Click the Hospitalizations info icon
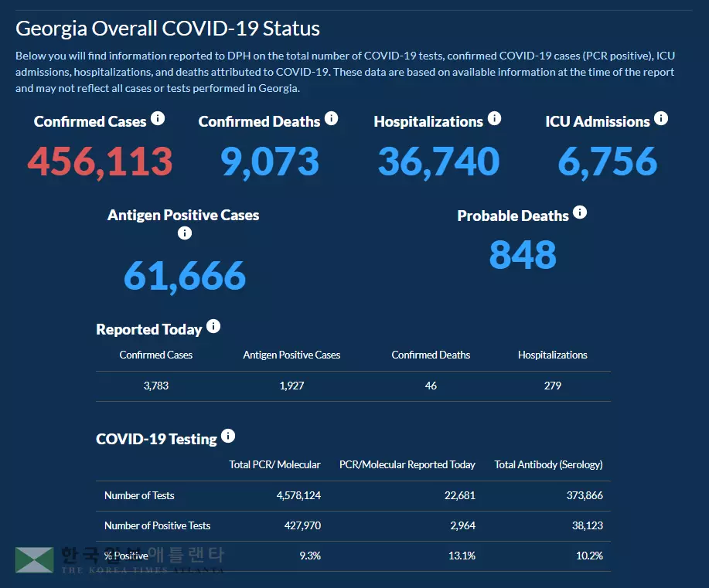709x588 pixels. 494,118
